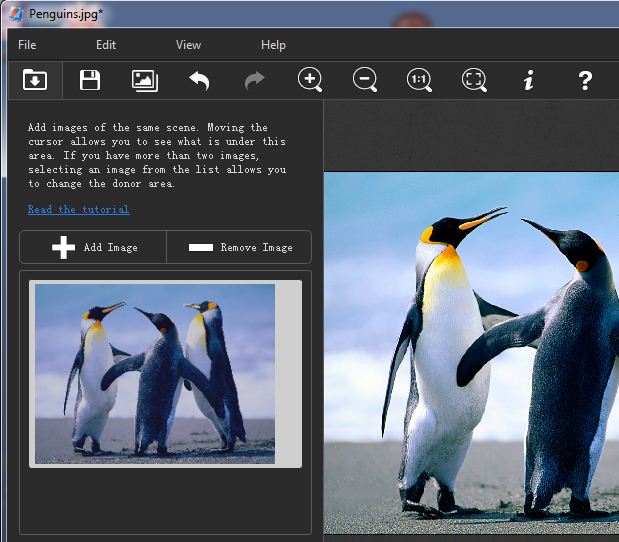Click the open file folder icon
619x542 pixels.
35,81
